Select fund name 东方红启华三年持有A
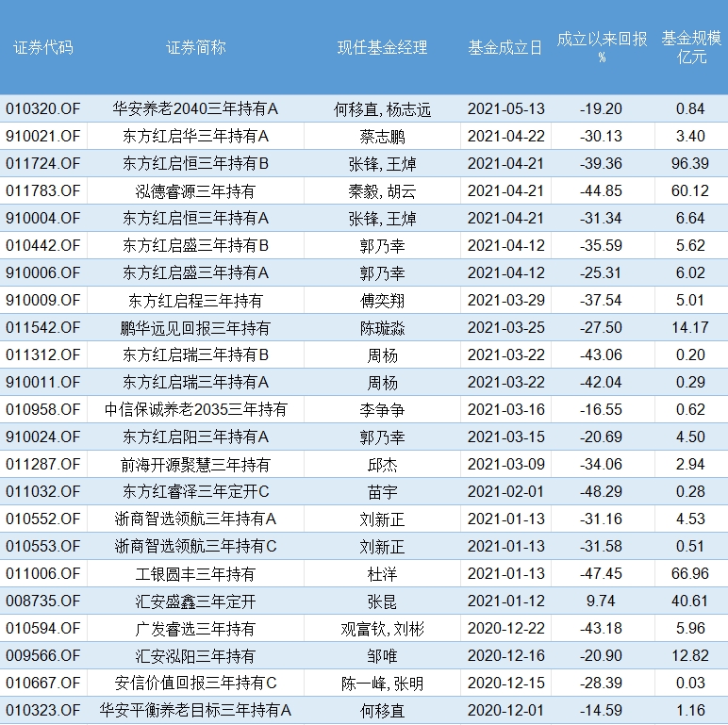728x725 pixels. pyautogui.click(x=195, y=137)
